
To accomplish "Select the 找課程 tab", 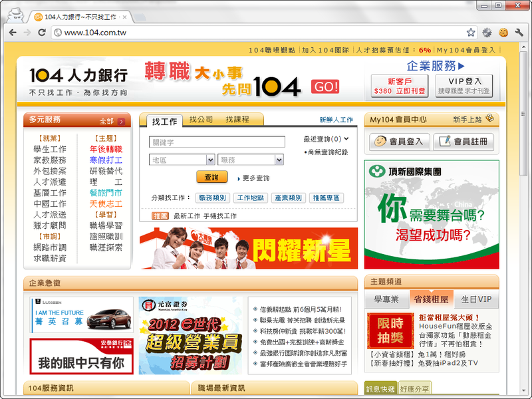I will point(237,120).
